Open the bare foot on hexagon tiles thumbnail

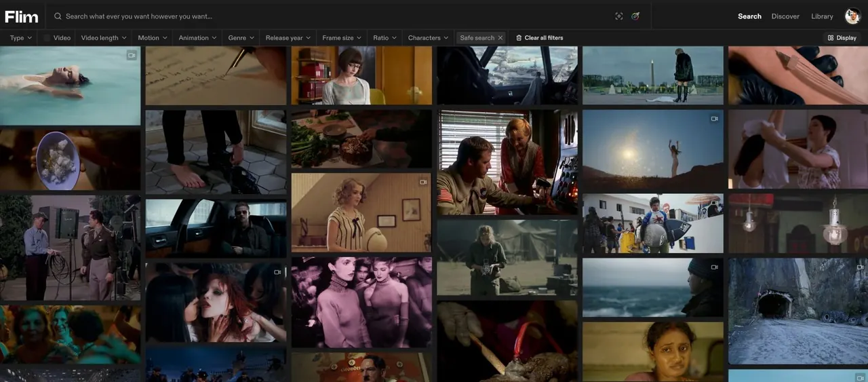[x=216, y=152]
